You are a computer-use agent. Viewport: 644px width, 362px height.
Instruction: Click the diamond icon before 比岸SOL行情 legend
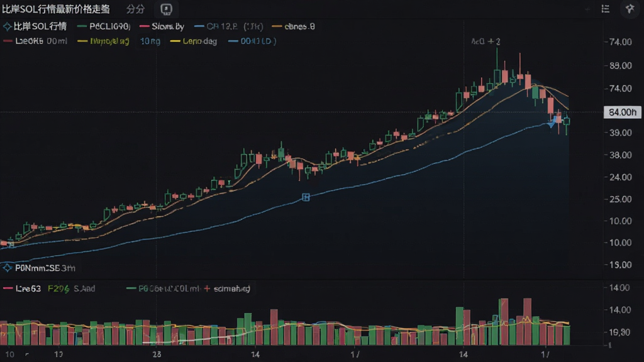[7, 26]
